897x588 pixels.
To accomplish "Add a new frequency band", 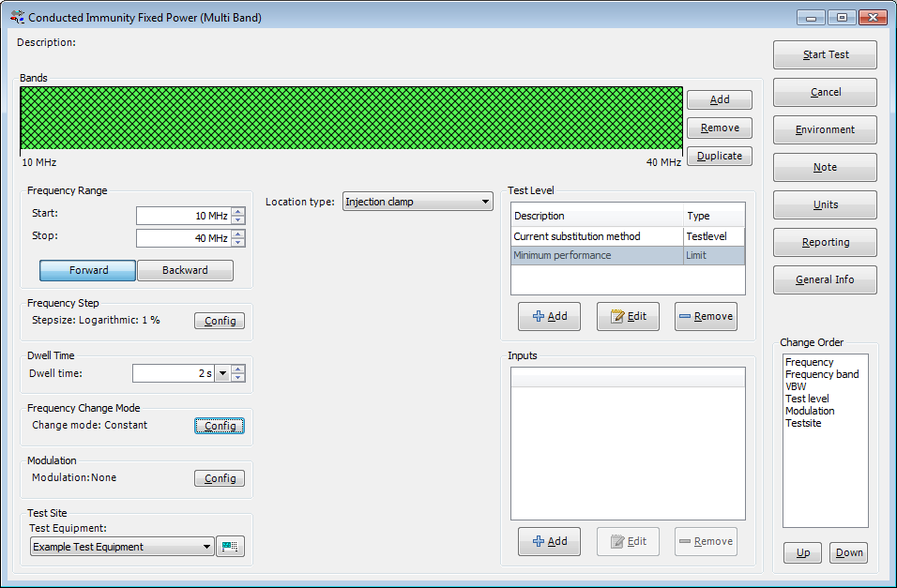I will [x=720, y=99].
